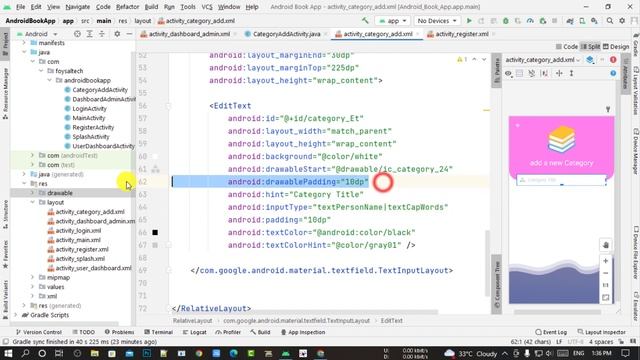Expand the Gradle Scripts node

16,315
